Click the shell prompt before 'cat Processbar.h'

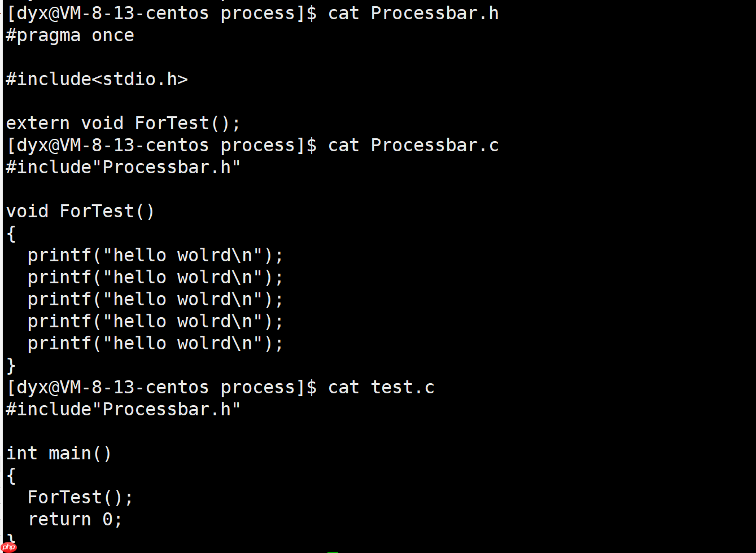click(161, 13)
